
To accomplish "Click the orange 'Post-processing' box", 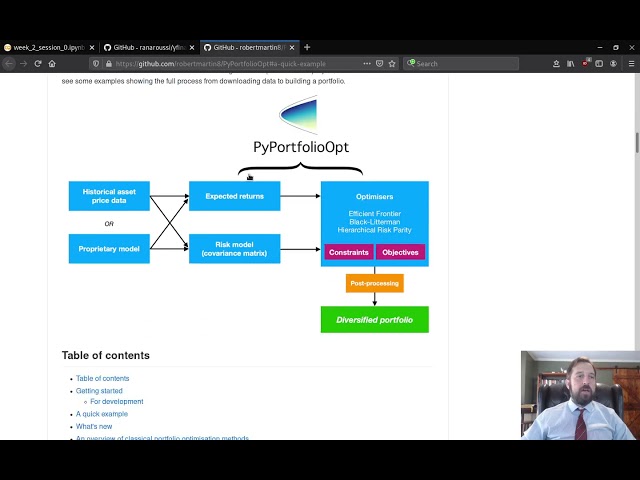I will (x=375, y=283).
